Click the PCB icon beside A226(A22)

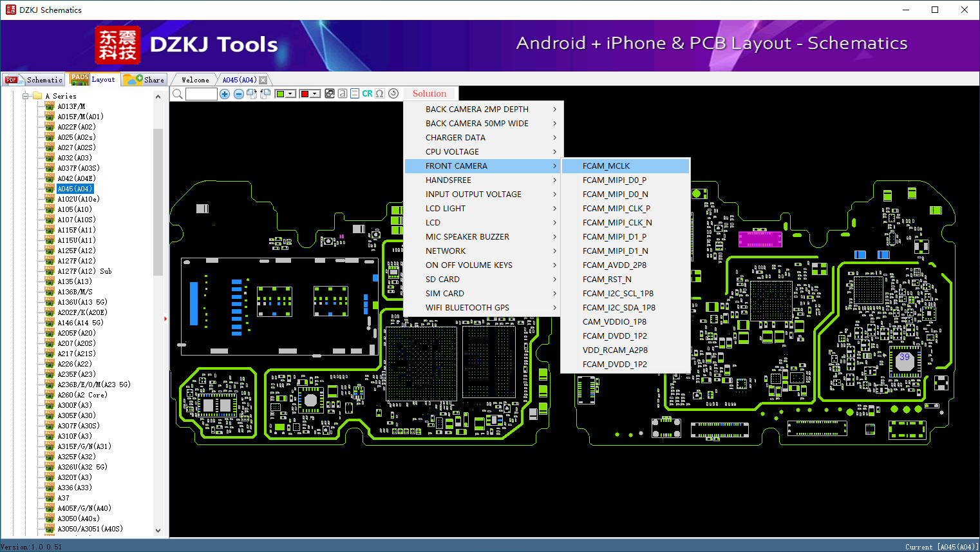click(50, 364)
